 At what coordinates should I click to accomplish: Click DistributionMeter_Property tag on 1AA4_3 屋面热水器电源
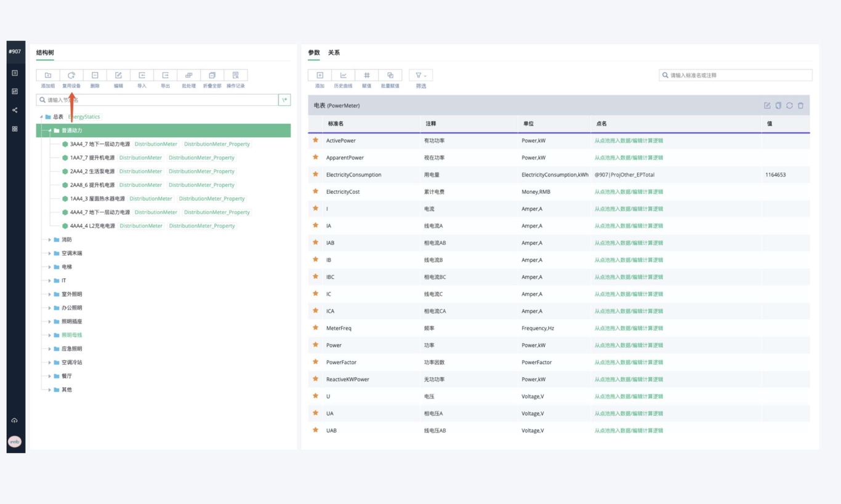tap(212, 199)
